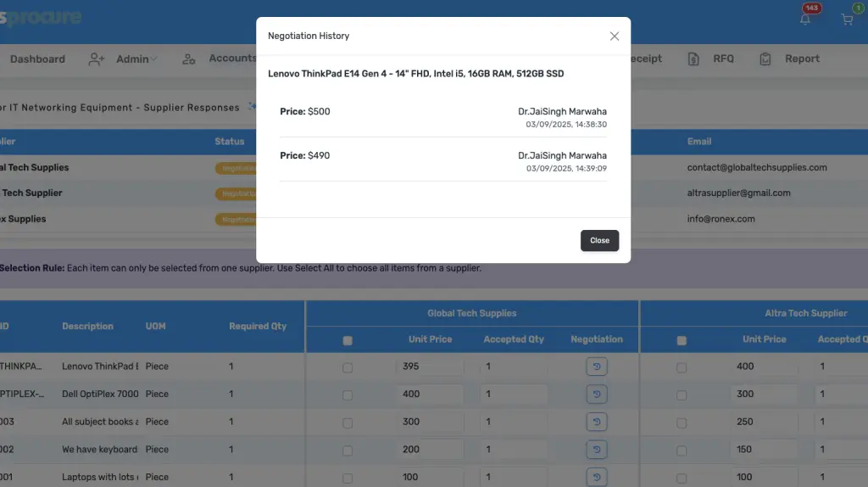The width and height of the screenshot is (868, 487).
Task: Open the shopping cart icon
Action: (x=847, y=20)
